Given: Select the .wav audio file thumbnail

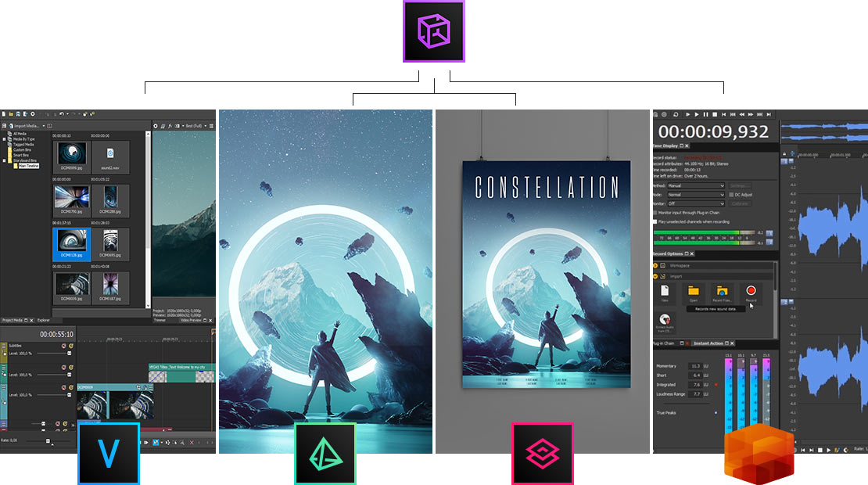Looking at the screenshot, I should coord(110,156).
